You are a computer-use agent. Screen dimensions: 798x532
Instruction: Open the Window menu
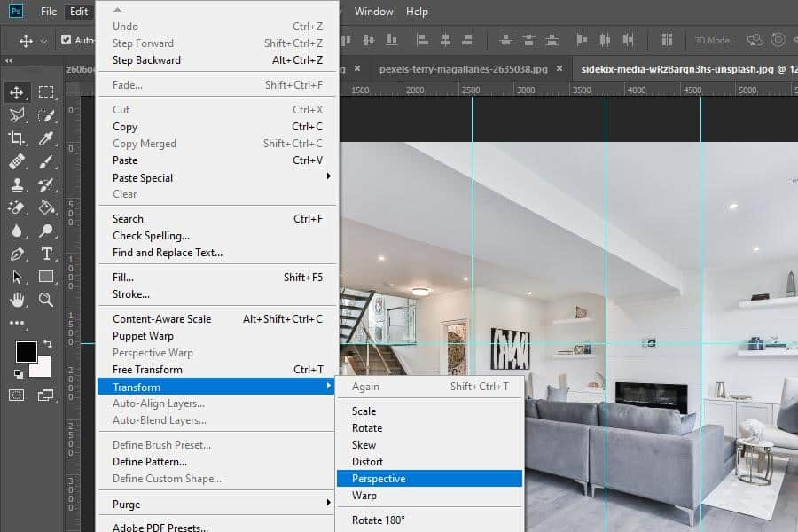click(373, 11)
